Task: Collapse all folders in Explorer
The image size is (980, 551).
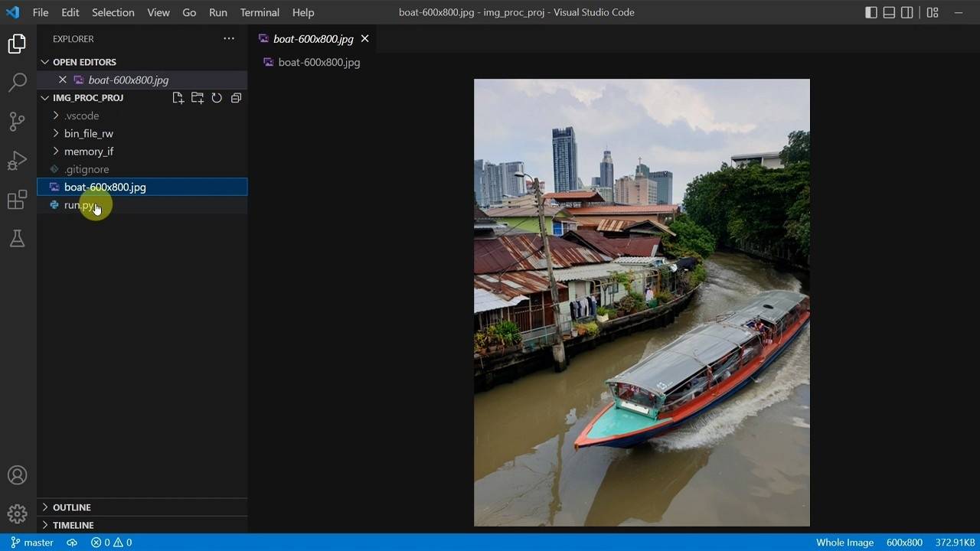Action: (236, 98)
